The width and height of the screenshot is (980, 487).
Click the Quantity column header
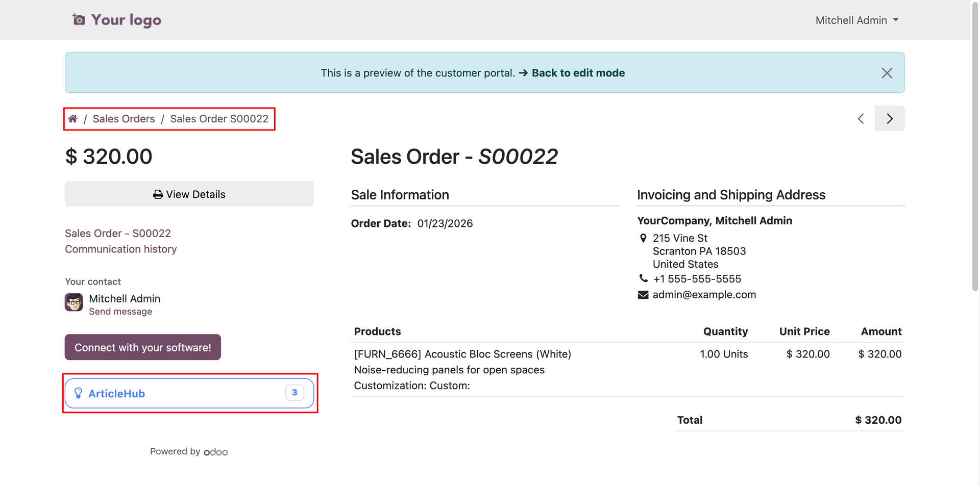[725, 331]
